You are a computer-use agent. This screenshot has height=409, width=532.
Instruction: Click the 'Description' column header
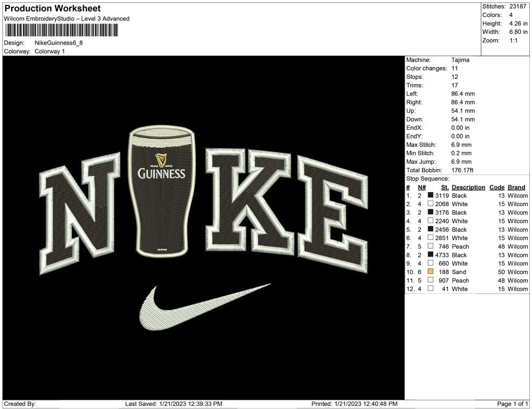(x=469, y=187)
